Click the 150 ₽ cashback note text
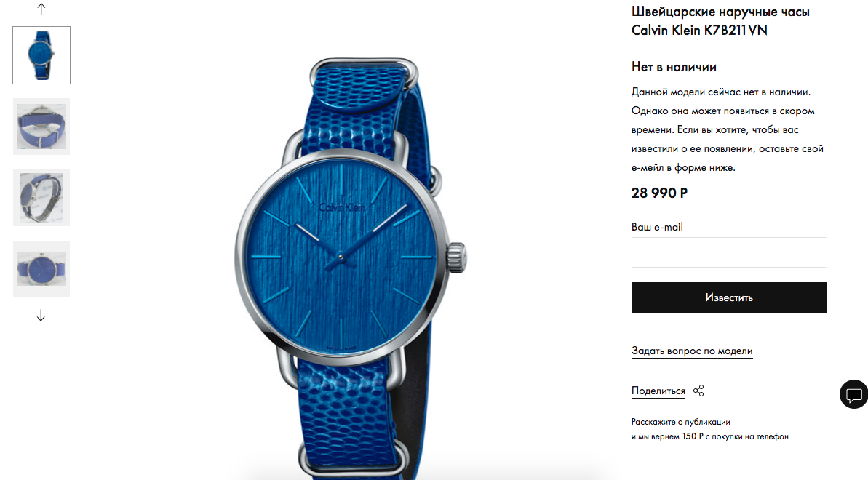Viewport: 868px width, 480px height. click(x=709, y=436)
